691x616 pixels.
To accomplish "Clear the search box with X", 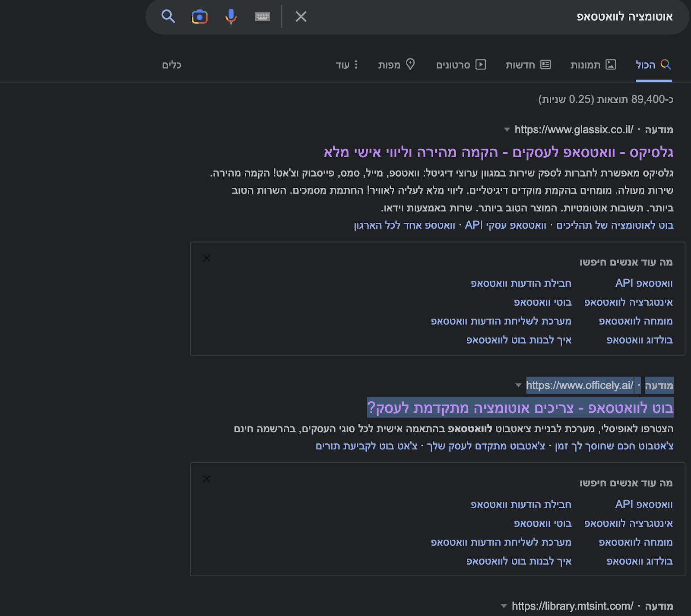I will tap(301, 16).
